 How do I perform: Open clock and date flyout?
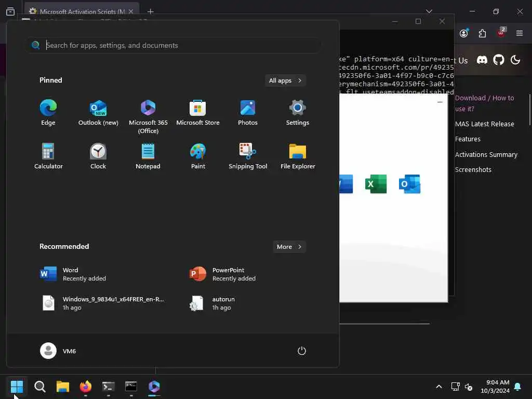pyautogui.click(x=495, y=387)
